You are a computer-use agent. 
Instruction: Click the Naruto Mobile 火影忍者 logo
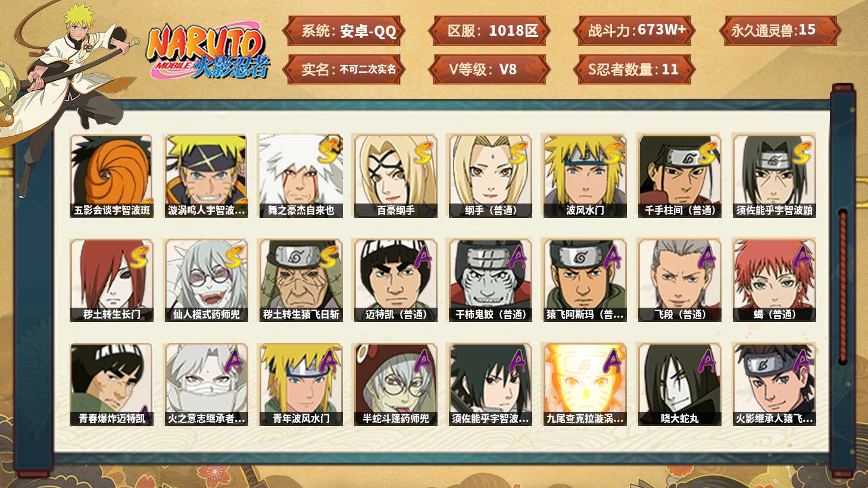(x=207, y=52)
